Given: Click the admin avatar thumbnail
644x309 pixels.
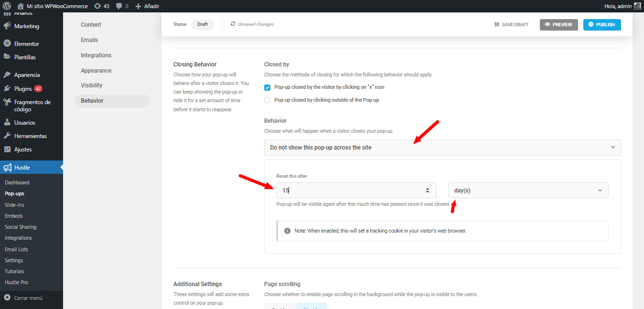Looking at the screenshot, I should click(x=637, y=6).
